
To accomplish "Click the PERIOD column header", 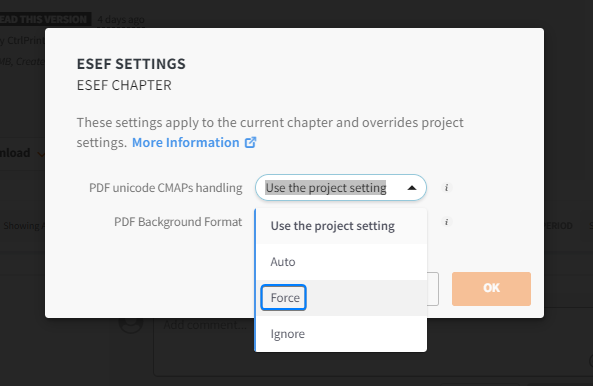I will [558, 226].
